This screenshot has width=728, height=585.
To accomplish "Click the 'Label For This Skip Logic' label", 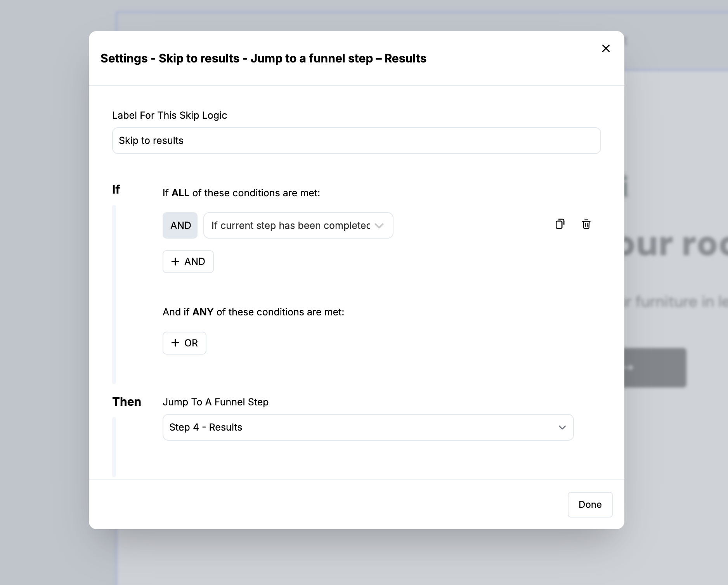I will [169, 115].
